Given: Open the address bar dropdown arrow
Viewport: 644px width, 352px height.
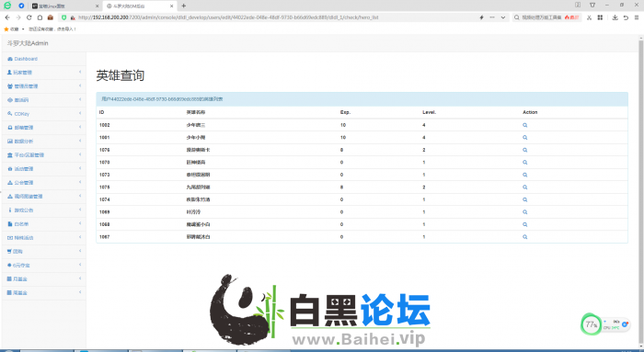Looking at the screenshot, I should coord(502,17).
